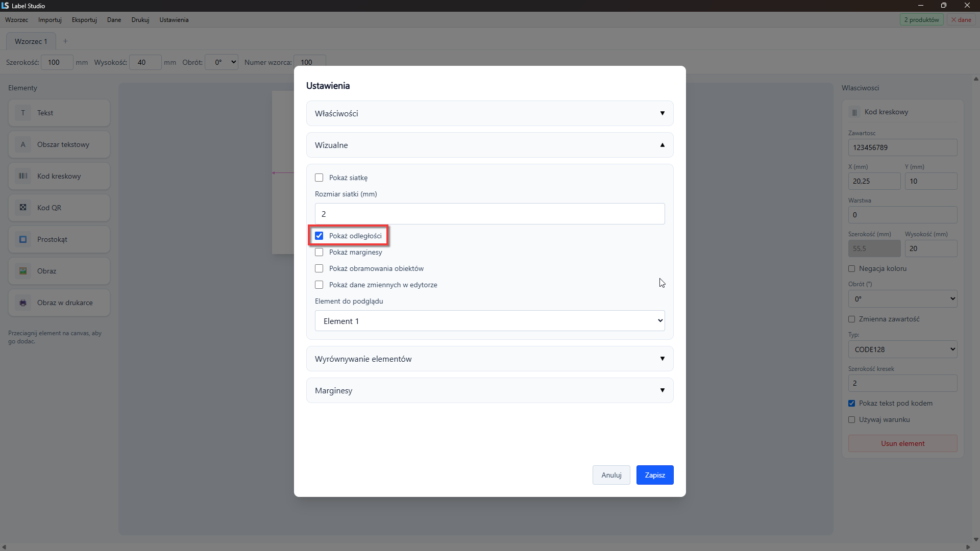Click barcode icon in Wlasciwosci panel header
The image size is (980, 551).
tap(854, 112)
